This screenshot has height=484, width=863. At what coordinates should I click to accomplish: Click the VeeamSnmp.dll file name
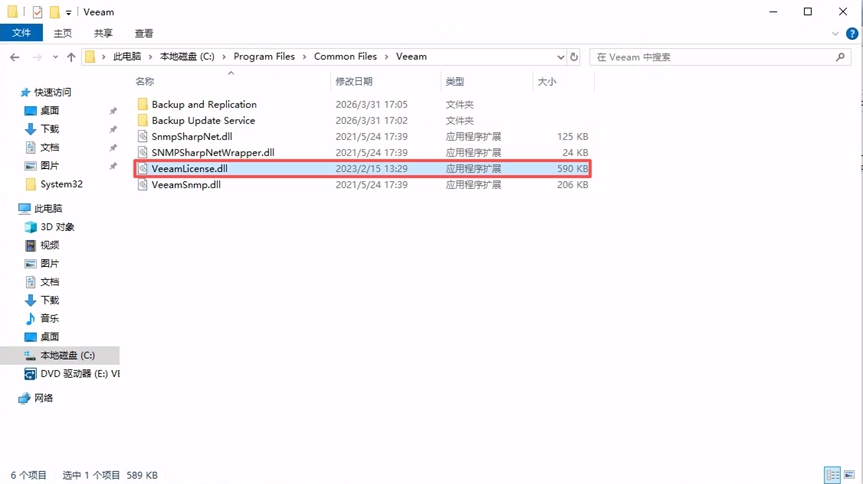[x=186, y=184]
